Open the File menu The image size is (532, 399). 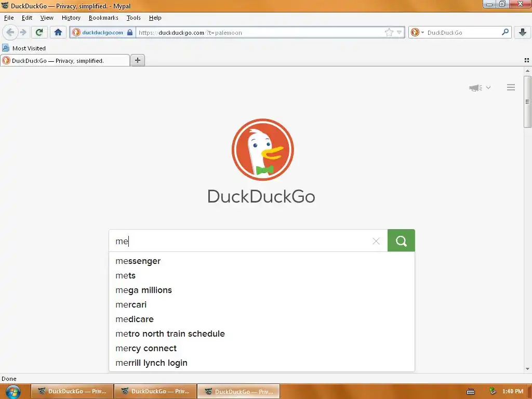click(9, 18)
